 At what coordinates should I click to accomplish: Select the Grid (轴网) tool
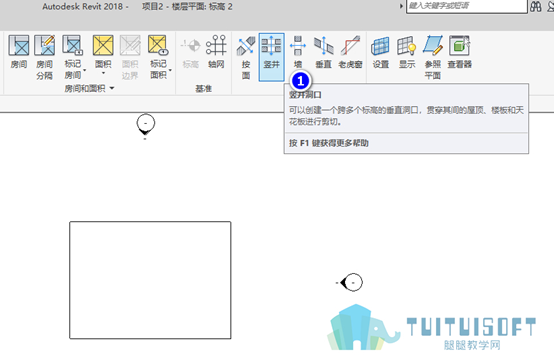[x=216, y=52]
